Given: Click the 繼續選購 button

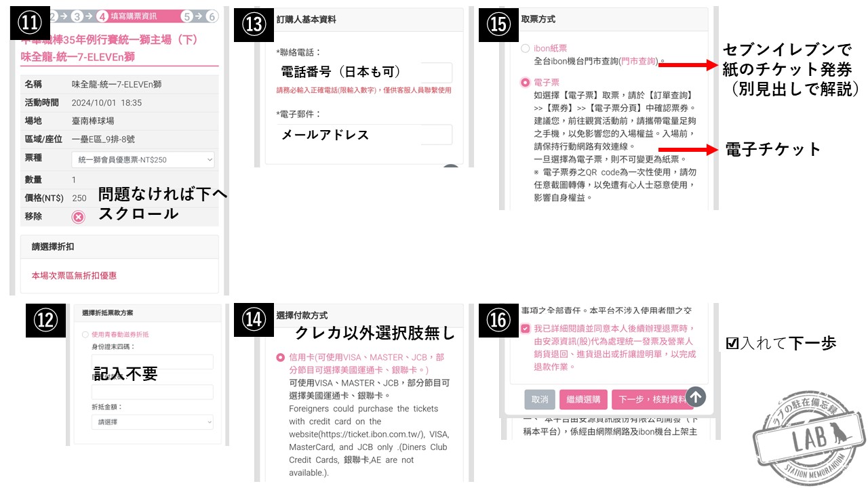Looking at the screenshot, I should 583,400.
